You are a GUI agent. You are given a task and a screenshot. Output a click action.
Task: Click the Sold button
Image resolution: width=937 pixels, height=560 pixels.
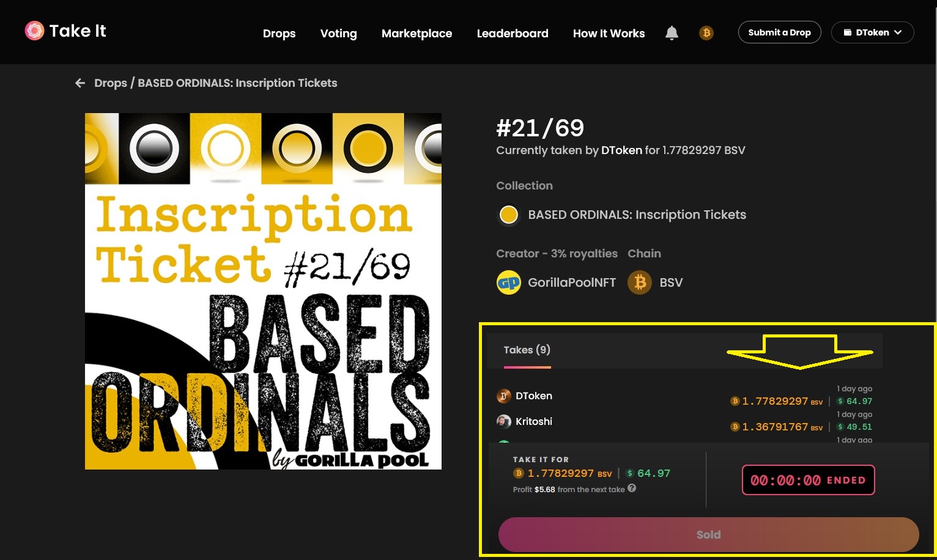coord(708,534)
